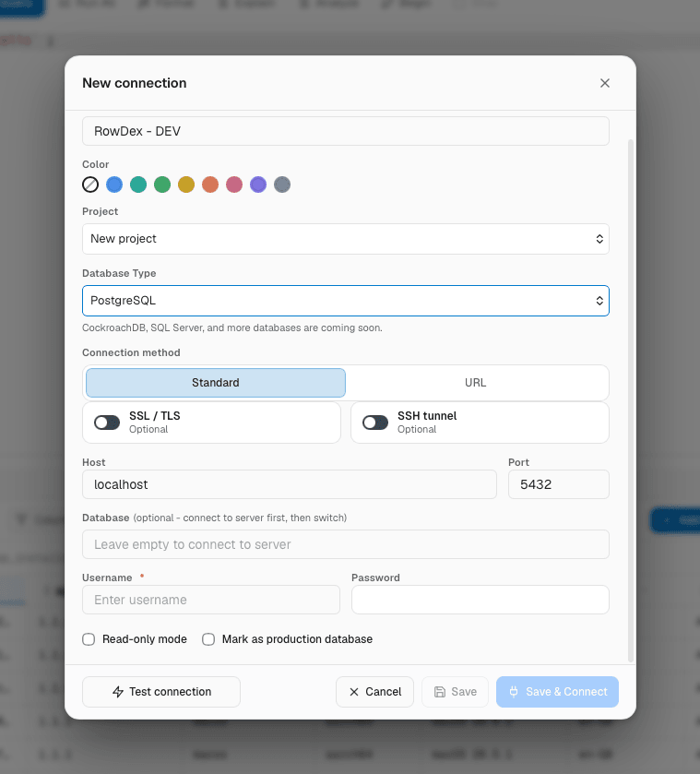Image resolution: width=700 pixels, height=774 pixels.
Task: Pick the blue connection color
Action: coord(114,185)
